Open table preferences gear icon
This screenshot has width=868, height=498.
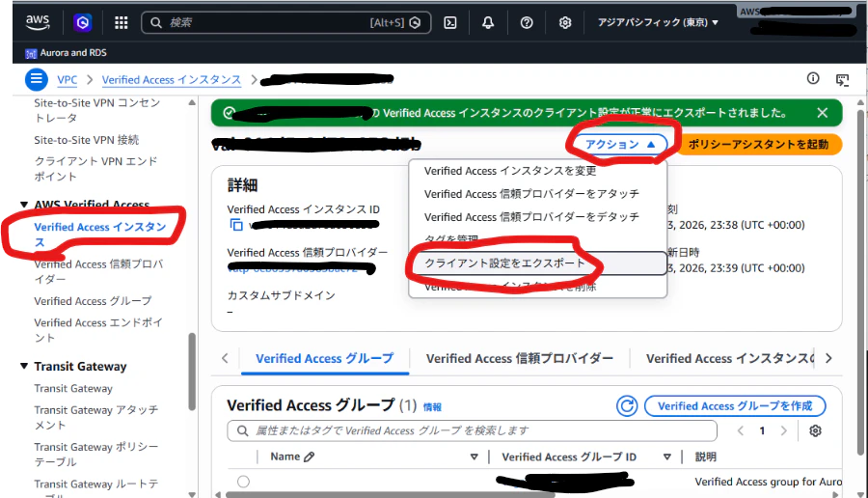coord(815,430)
